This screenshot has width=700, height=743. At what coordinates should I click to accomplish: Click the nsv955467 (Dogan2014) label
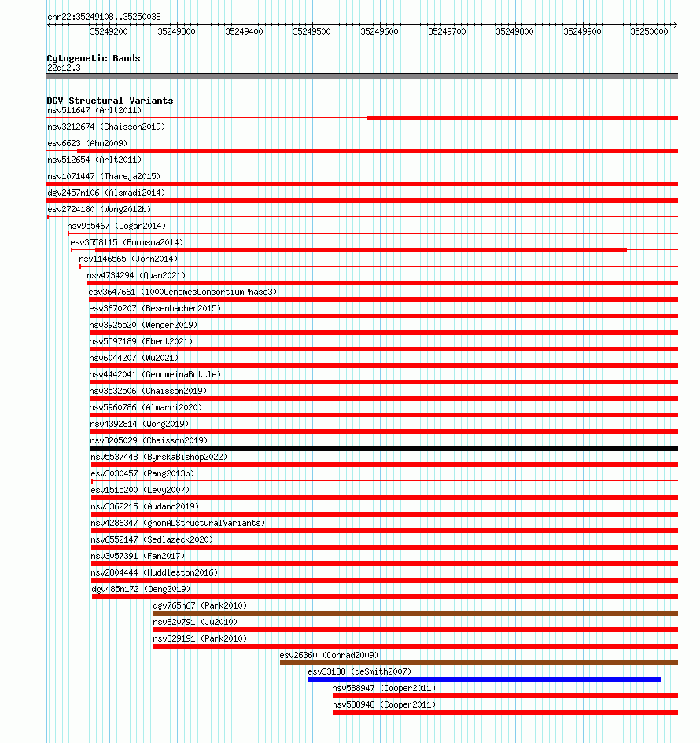click(x=116, y=226)
